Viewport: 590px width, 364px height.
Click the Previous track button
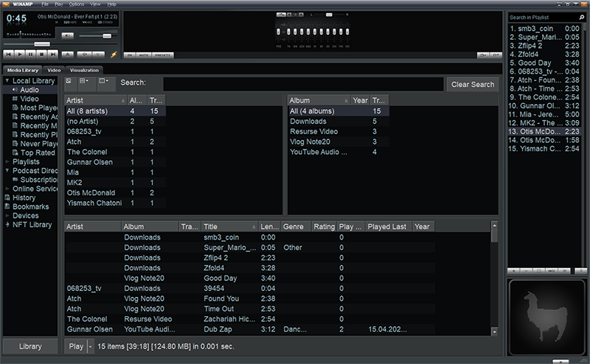point(8,55)
